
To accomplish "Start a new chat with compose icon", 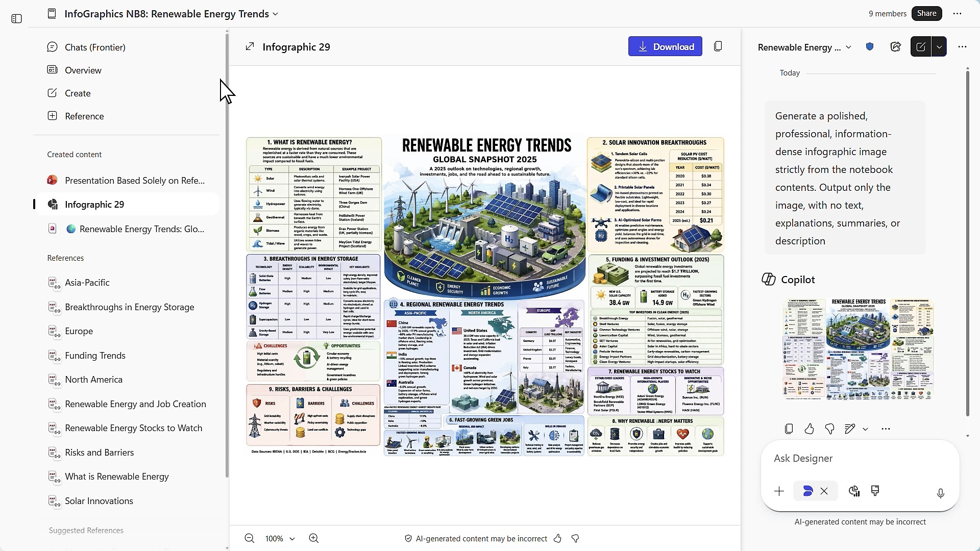I will coord(921,47).
